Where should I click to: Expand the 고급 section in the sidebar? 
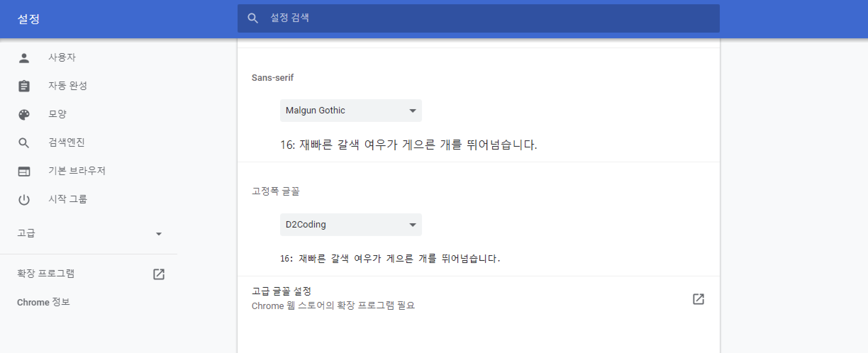[89, 234]
